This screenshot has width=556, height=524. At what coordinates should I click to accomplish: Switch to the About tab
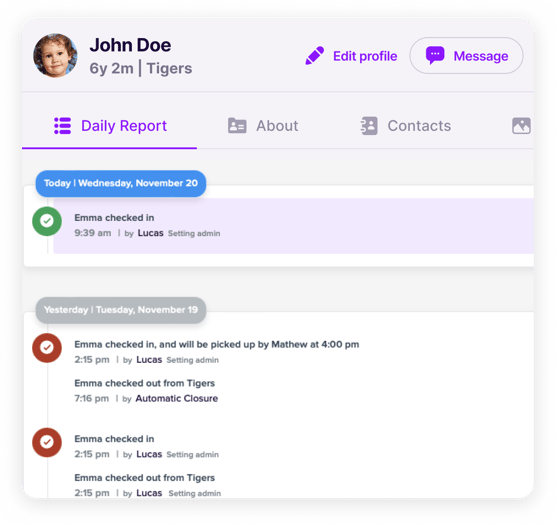263,126
